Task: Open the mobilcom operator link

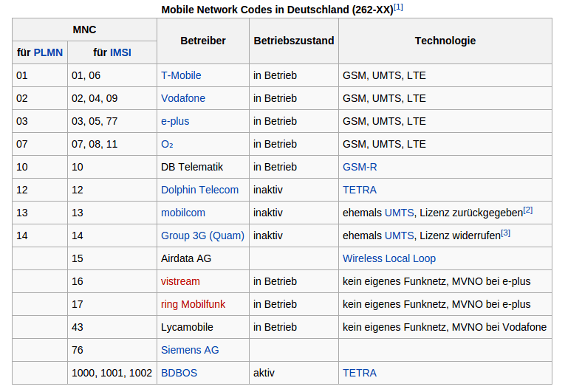Action: click(x=183, y=213)
